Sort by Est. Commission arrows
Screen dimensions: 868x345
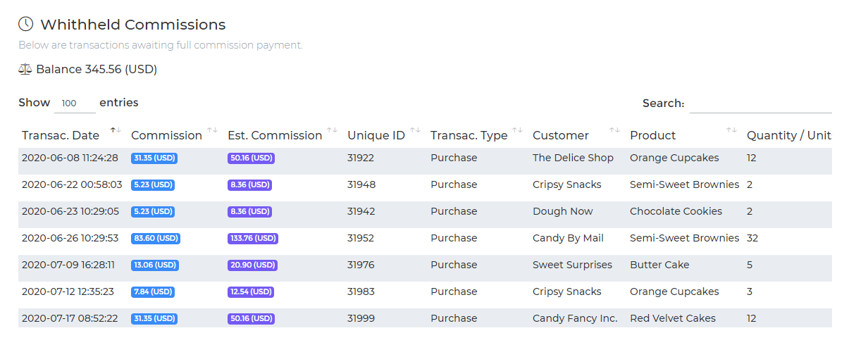(x=333, y=130)
